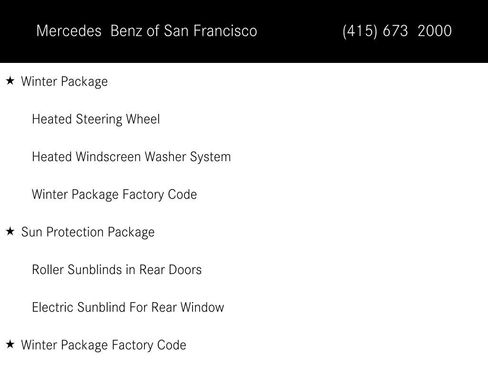488x366 pixels.
Task: Click the word Mercedes in the header
Action: [69, 31]
